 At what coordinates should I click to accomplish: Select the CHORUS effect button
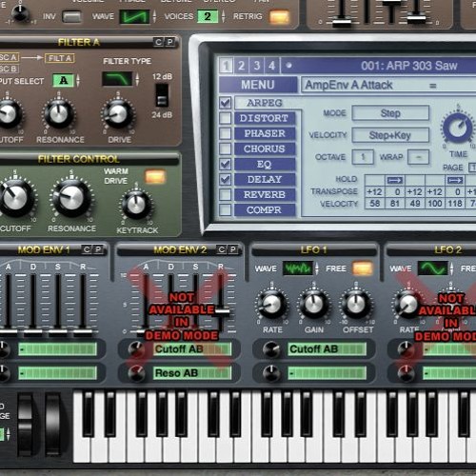[x=265, y=149]
